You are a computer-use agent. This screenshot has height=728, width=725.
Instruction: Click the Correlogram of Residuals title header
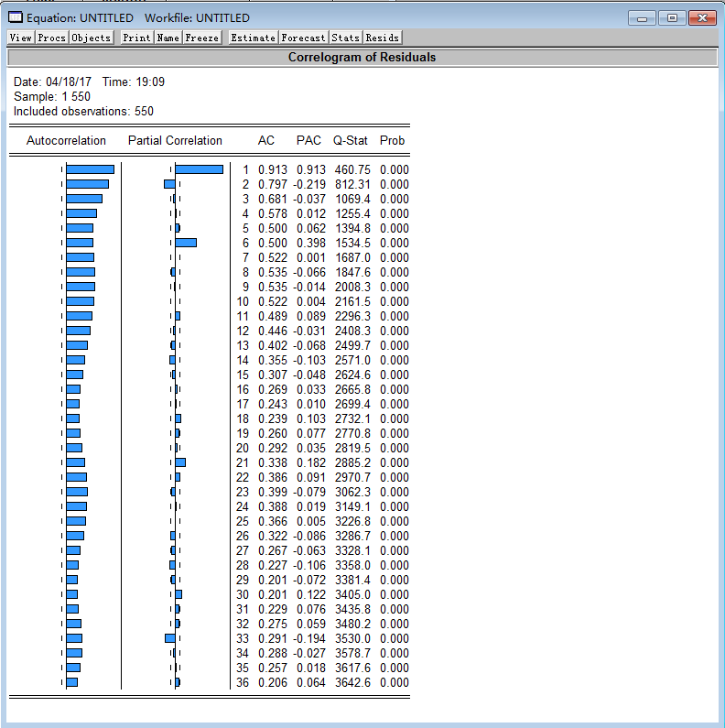coord(362,57)
